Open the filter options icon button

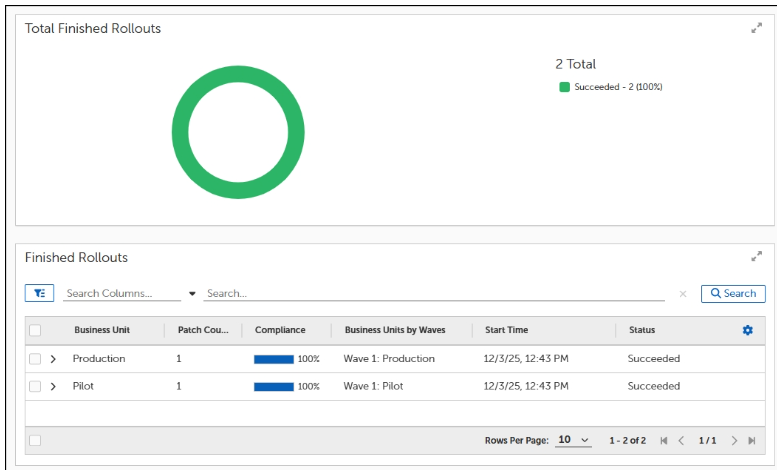click(x=39, y=293)
